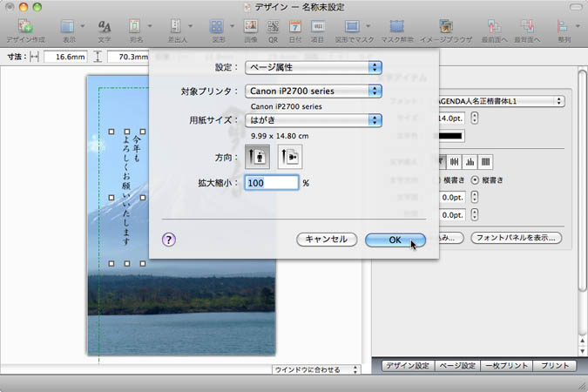Click the キャンセル button
This screenshot has width=588, height=392.
coord(327,240)
